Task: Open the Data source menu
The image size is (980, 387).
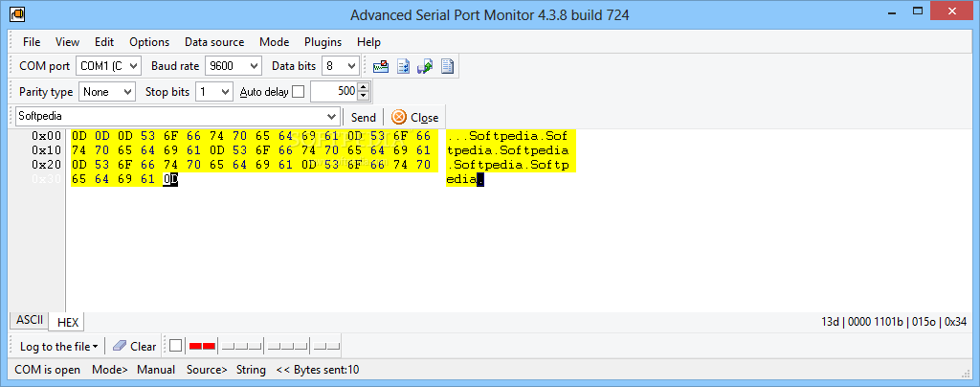Action: point(214,42)
